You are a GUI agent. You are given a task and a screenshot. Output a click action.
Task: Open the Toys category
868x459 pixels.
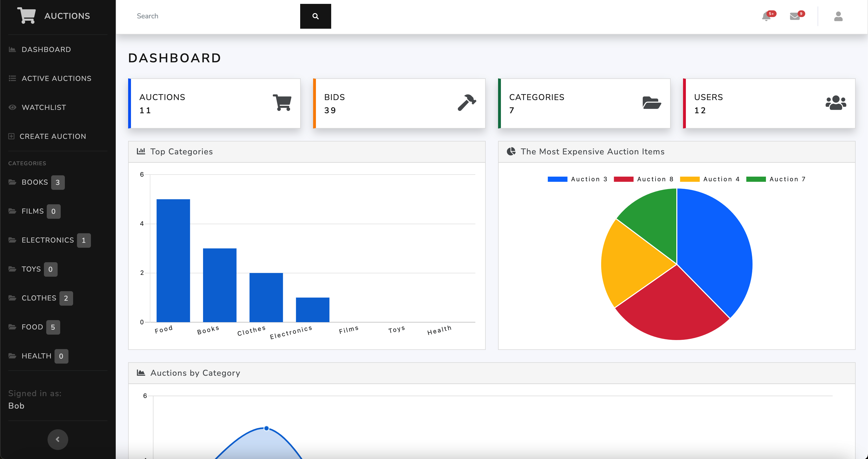point(33,269)
